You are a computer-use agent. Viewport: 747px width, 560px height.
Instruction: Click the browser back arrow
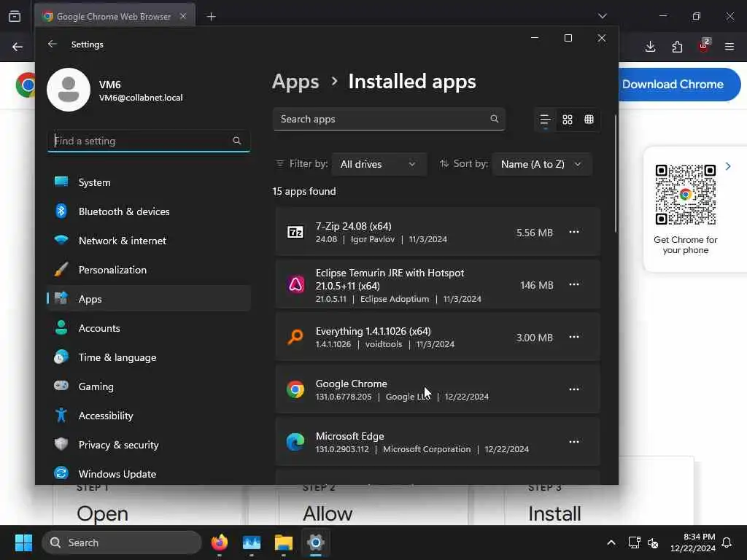[x=18, y=47]
